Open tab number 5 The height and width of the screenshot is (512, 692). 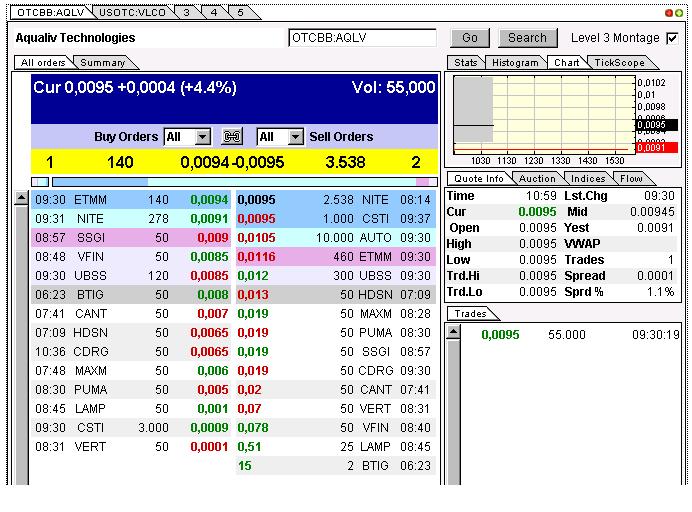[241, 12]
